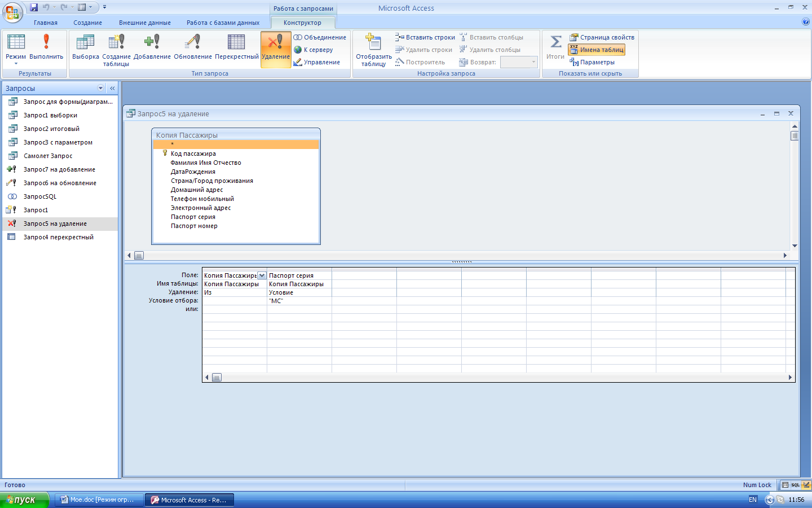The image size is (812, 508).
Task: Click EN language indicator in tray
Action: (753, 500)
